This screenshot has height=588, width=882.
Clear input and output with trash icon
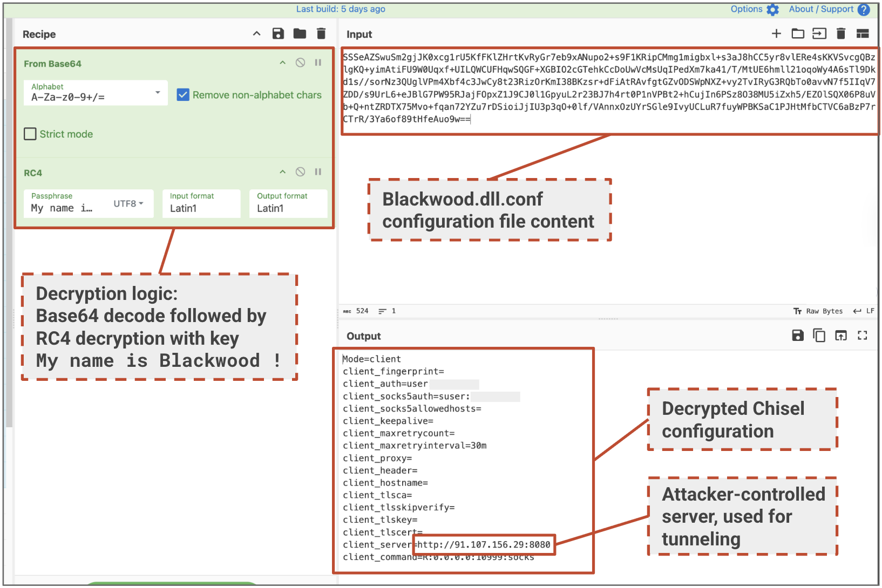point(841,34)
